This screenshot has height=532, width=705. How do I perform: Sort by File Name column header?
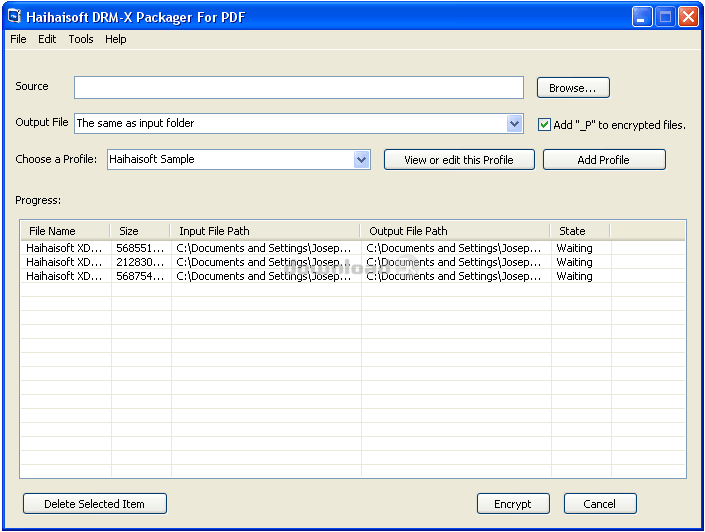point(66,231)
